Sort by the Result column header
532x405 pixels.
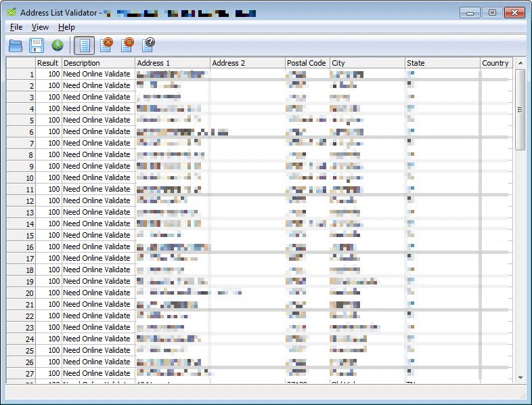pyautogui.click(x=47, y=63)
